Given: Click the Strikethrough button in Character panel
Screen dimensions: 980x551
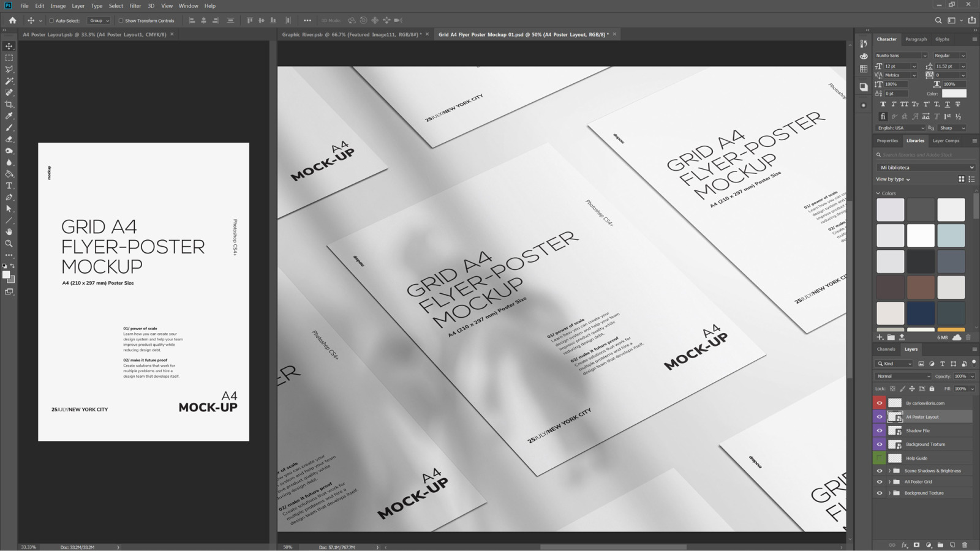Looking at the screenshot, I should [x=958, y=104].
